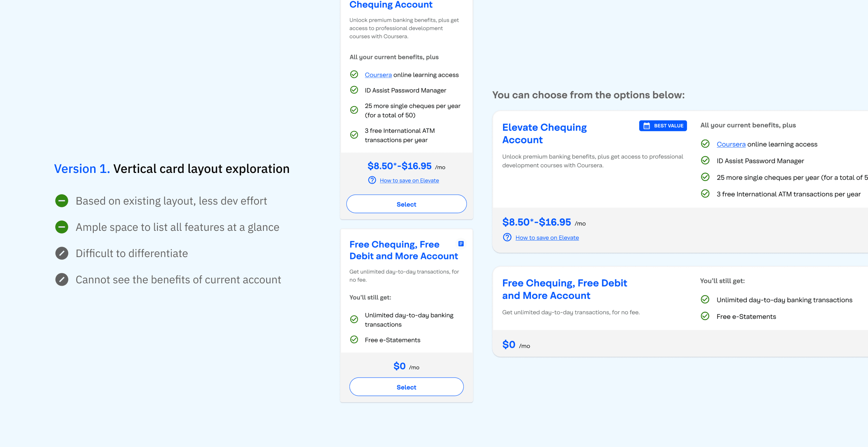Click the small blue icon beside Free Chequing title
Viewport: 868px width, 447px height.
461,244
